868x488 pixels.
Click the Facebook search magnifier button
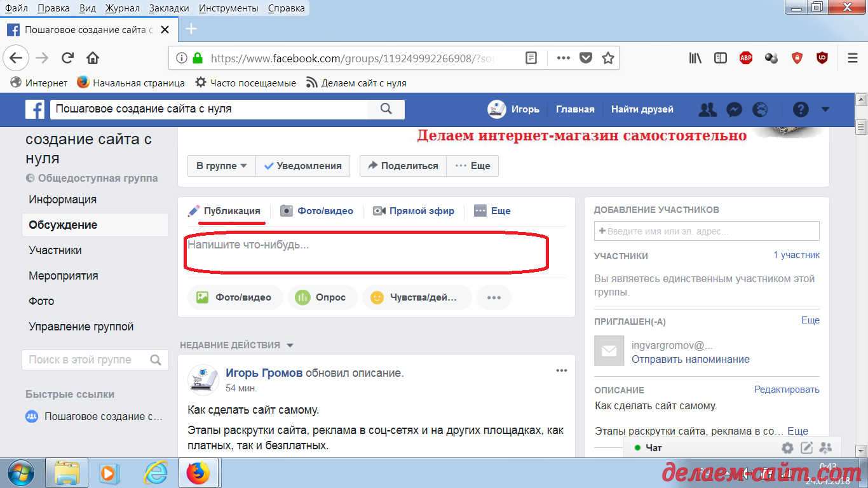386,109
